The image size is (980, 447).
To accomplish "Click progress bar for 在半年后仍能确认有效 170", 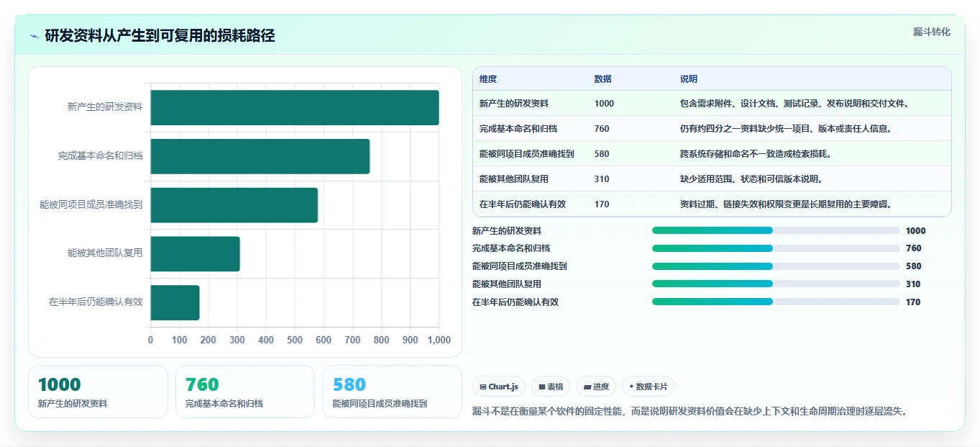I will pyautogui.click(x=776, y=302).
